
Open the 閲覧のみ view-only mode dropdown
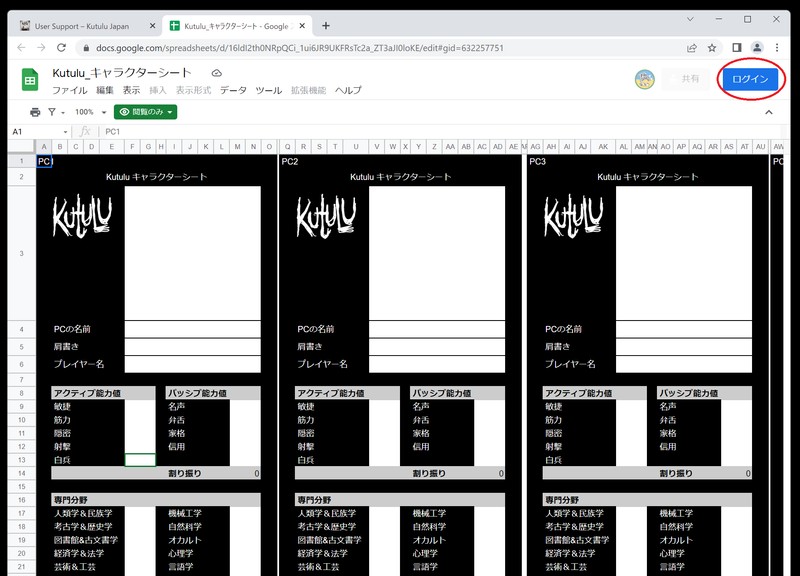(145, 112)
